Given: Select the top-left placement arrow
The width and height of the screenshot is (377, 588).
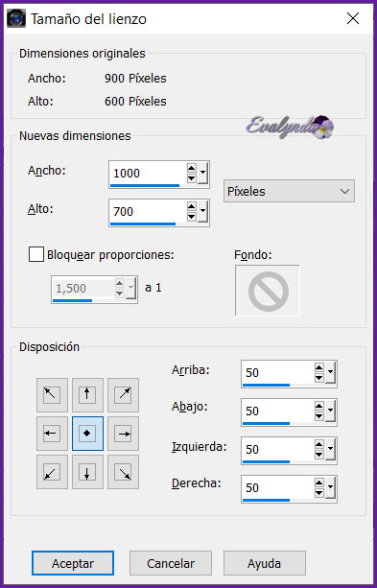Looking at the screenshot, I should pos(52,395).
